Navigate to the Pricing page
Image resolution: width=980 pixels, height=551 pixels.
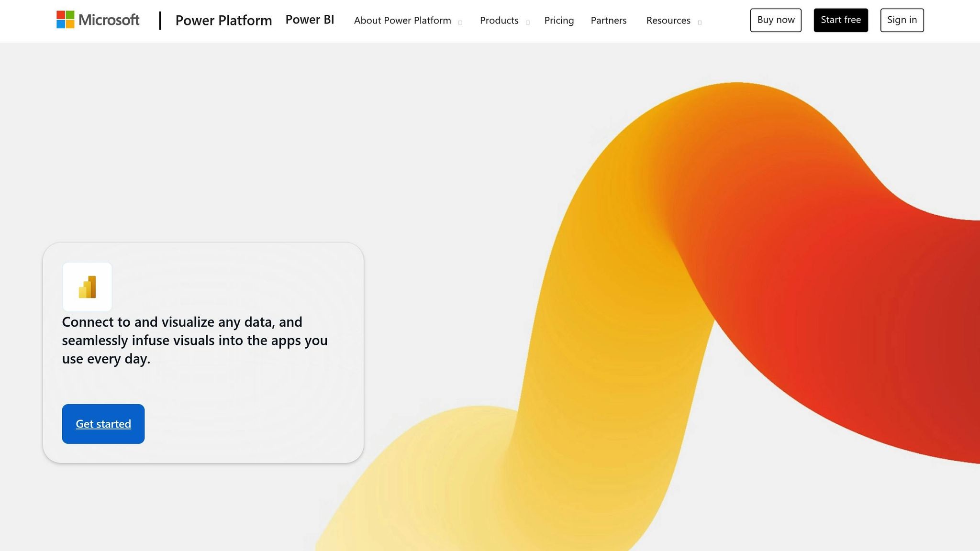click(x=559, y=20)
